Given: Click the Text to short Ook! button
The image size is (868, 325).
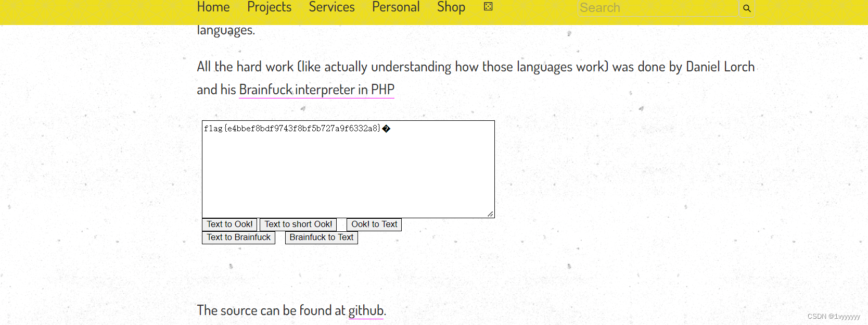Looking at the screenshot, I should point(298,224).
